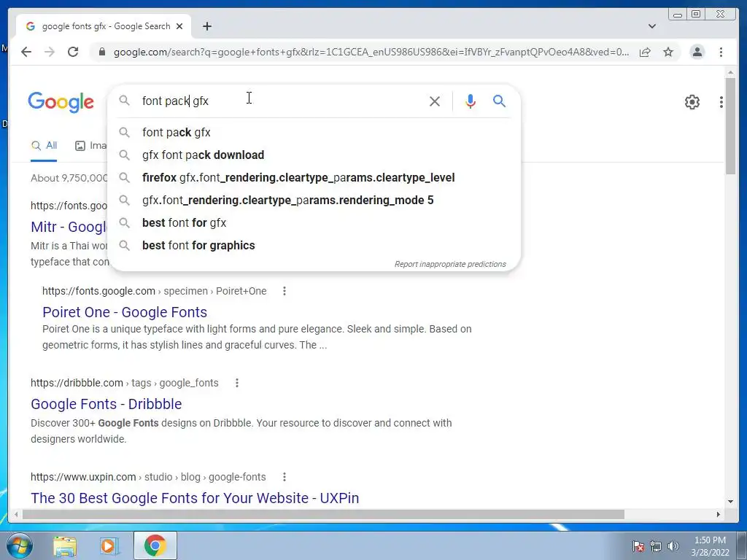Share this page via share icon

coord(645,52)
